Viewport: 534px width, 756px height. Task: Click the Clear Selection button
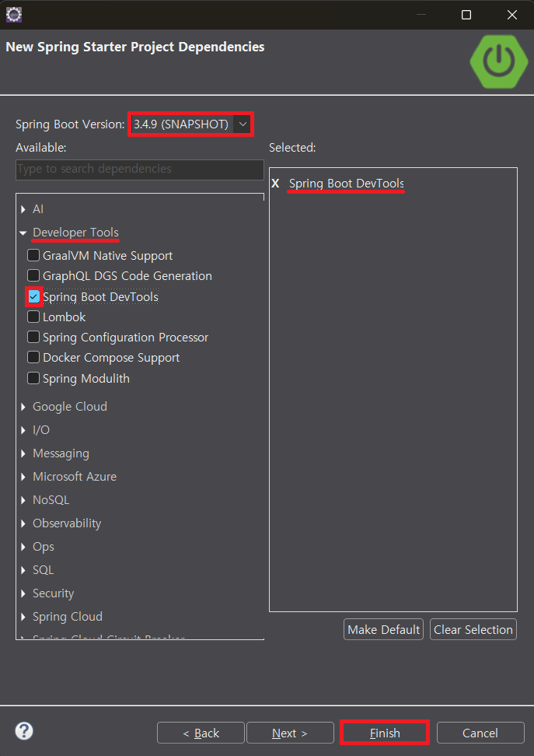tap(473, 630)
